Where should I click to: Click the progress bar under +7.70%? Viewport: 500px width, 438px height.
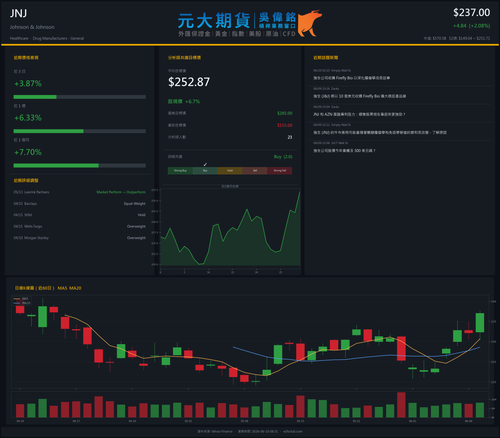pos(80,166)
